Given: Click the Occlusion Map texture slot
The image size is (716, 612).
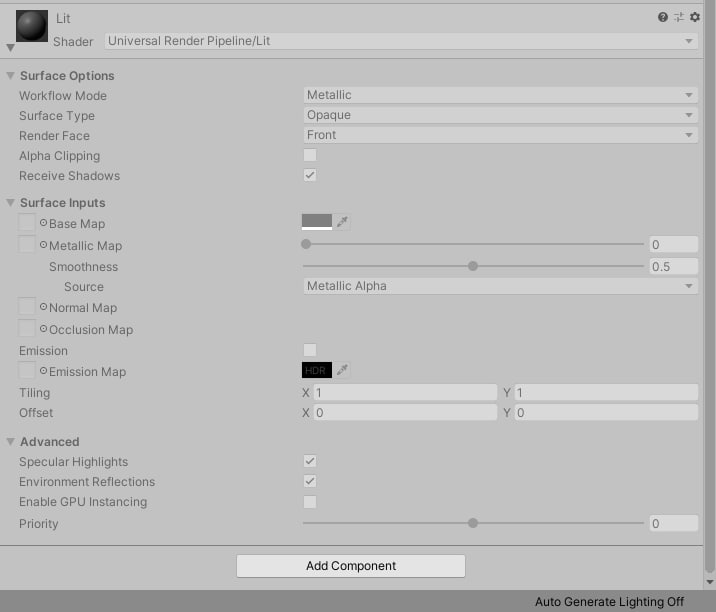Looking at the screenshot, I should click(x=26, y=328).
